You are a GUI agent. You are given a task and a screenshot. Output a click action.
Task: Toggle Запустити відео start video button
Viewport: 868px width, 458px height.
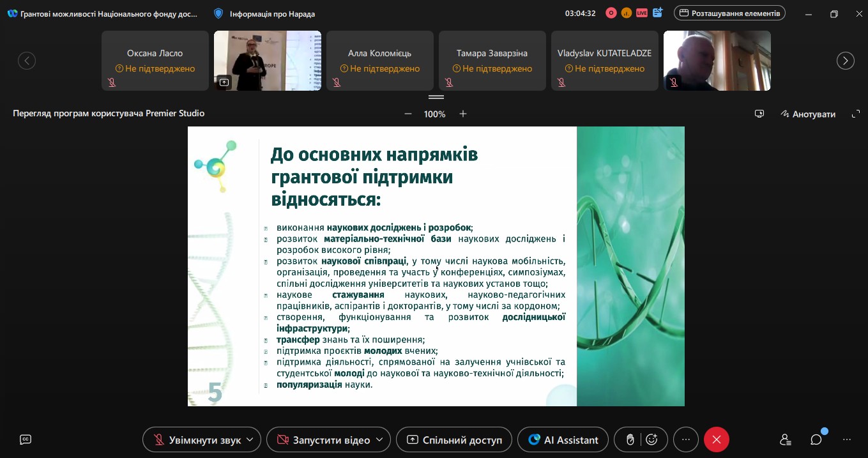(324, 439)
